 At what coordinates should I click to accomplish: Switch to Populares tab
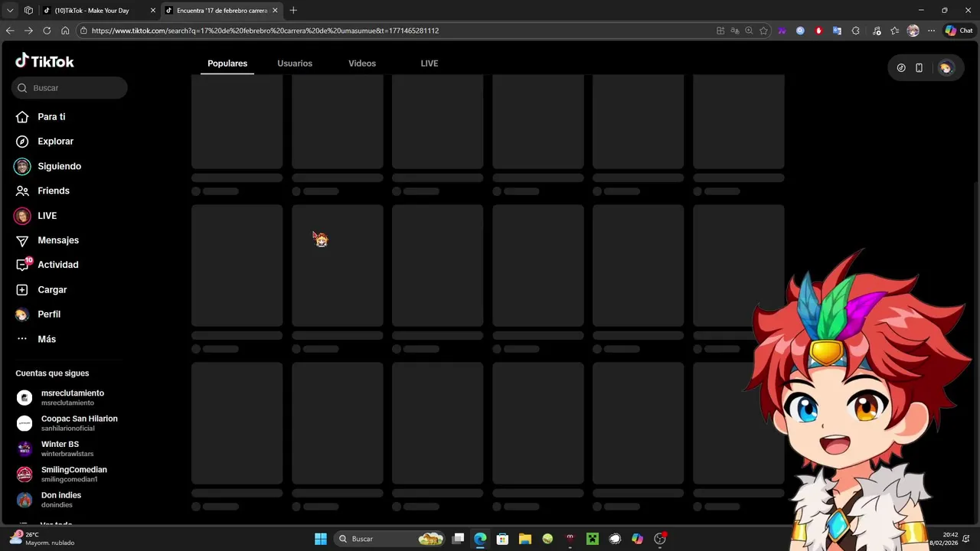click(227, 64)
